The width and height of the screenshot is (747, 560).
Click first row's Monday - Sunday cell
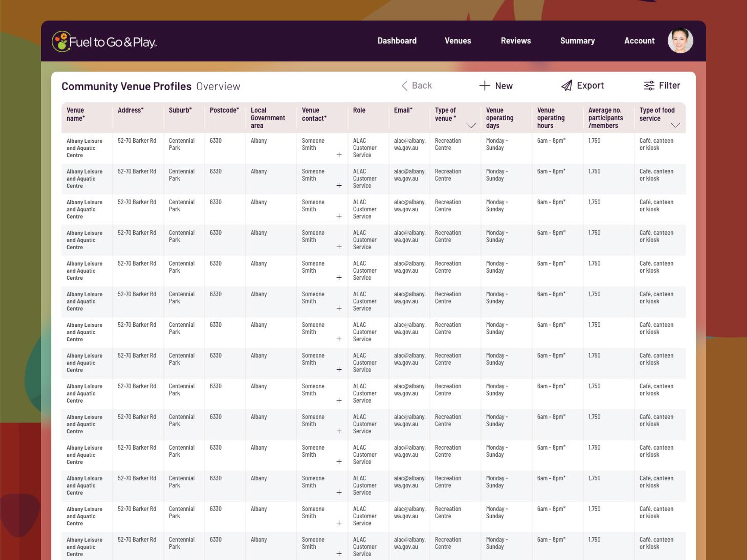point(497,144)
